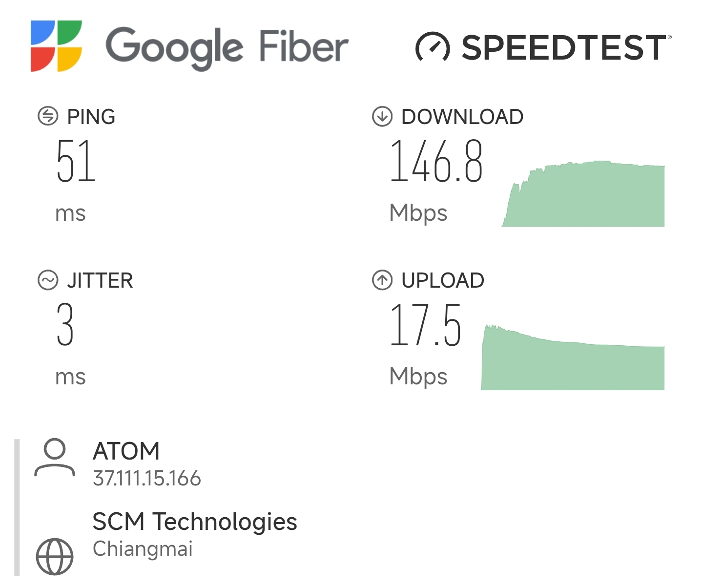
Task: Click the globe icon near SCM Technologies
Action: point(55,556)
